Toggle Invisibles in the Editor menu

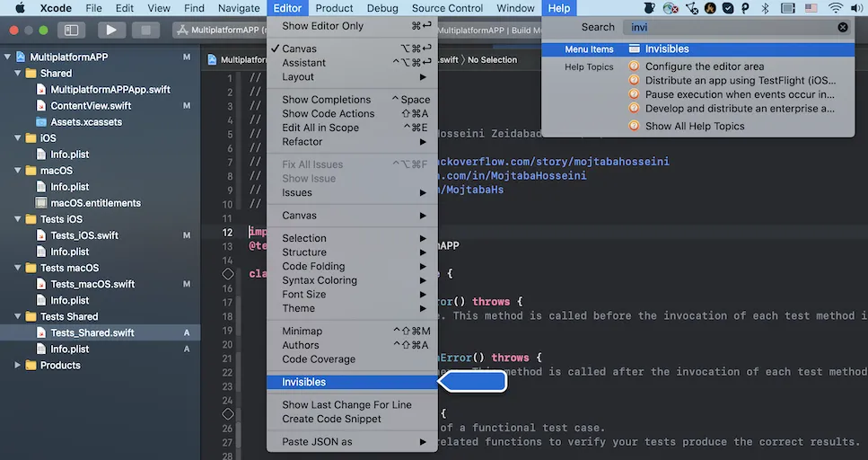[x=352, y=382]
